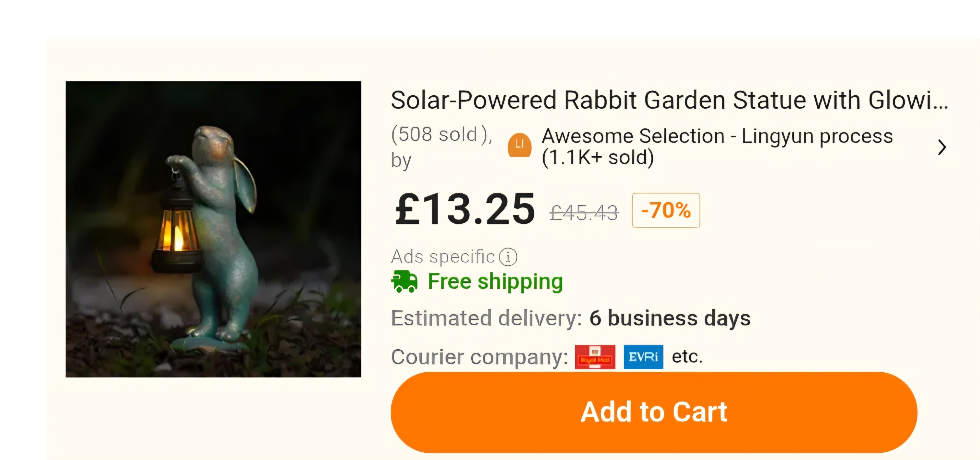Click the 6 business days delivery estimate
The image size is (980, 460).
tap(670, 318)
